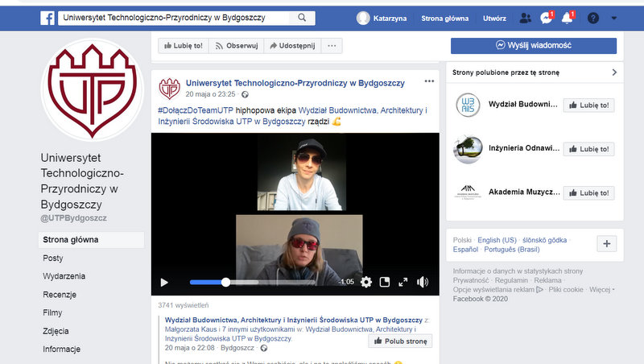Open post timestamp 20 maja o 23:25
This screenshot has height=364, width=644.
click(x=210, y=94)
